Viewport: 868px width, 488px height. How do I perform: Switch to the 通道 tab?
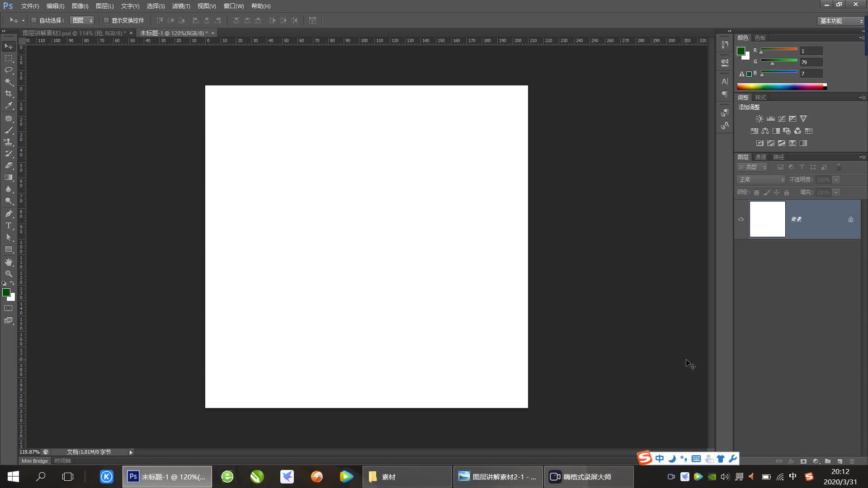pyautogui.click(x=760, y=157)
